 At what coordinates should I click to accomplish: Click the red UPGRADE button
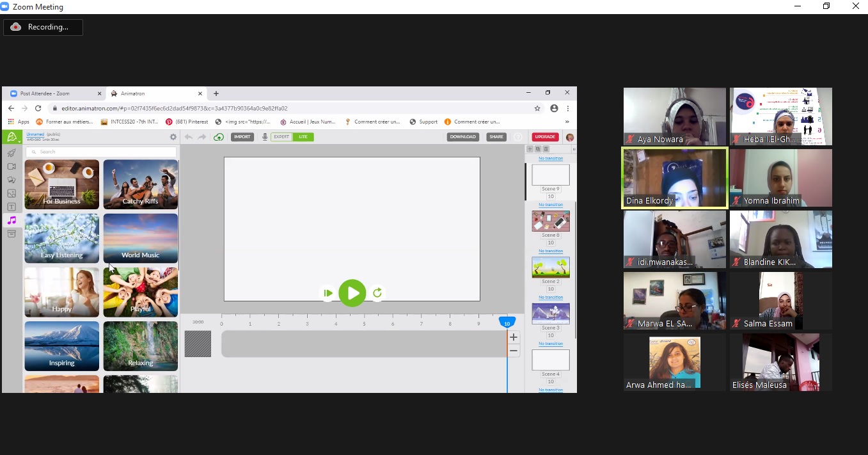pyautogui.click(x=545, y=137)
